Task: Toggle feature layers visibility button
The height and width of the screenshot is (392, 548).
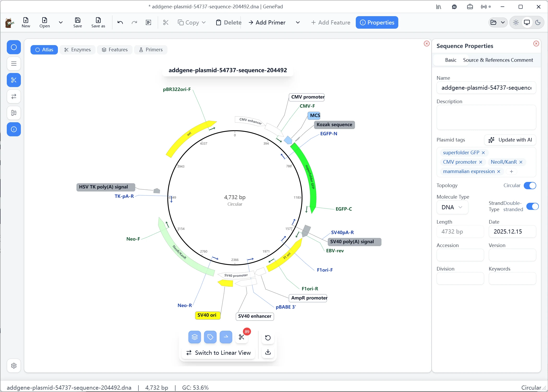Action: click(x=195, y=337)
